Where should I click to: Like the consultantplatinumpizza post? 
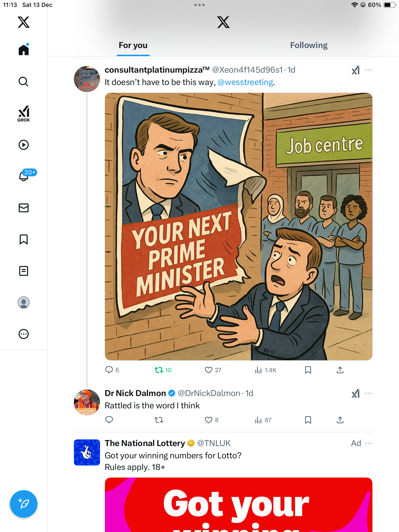(209, 370)
